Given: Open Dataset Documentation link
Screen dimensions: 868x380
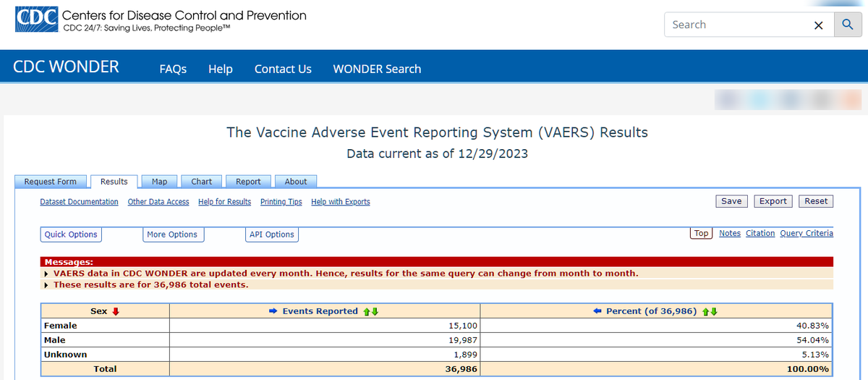Looking at the screenshot, I should pos(79,202).
